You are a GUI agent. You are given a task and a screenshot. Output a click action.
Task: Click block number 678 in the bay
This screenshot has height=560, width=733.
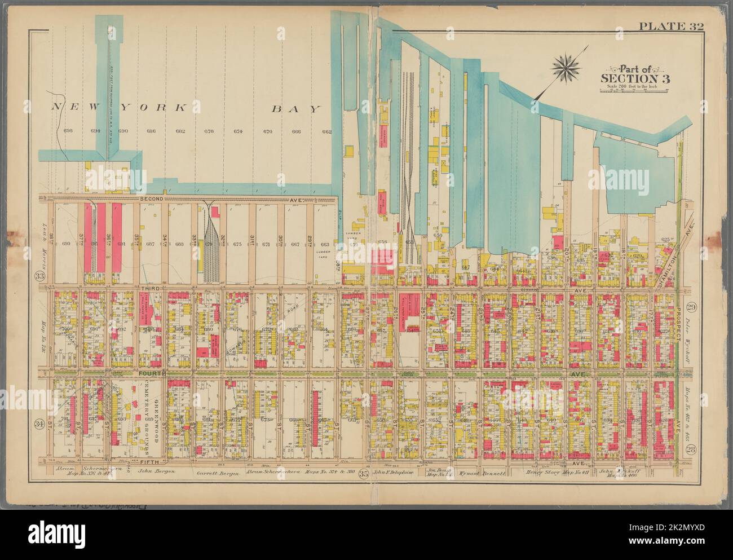(x=209, y=131)
